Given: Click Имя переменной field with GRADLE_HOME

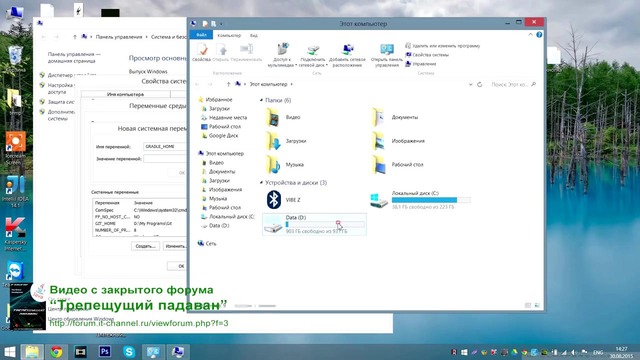Looking at the screenshot, I should pos(165,146).
